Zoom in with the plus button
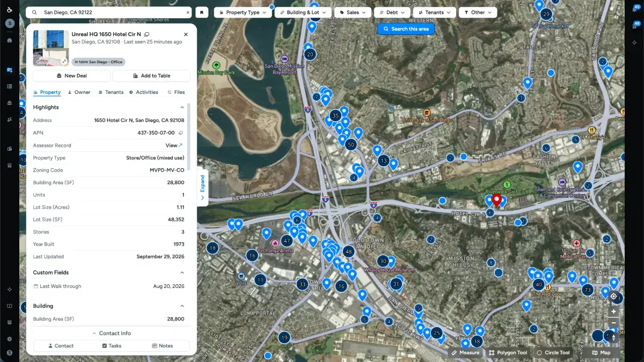Image resolution: width=644 pixels, height=362 pixels. (614, 312)
